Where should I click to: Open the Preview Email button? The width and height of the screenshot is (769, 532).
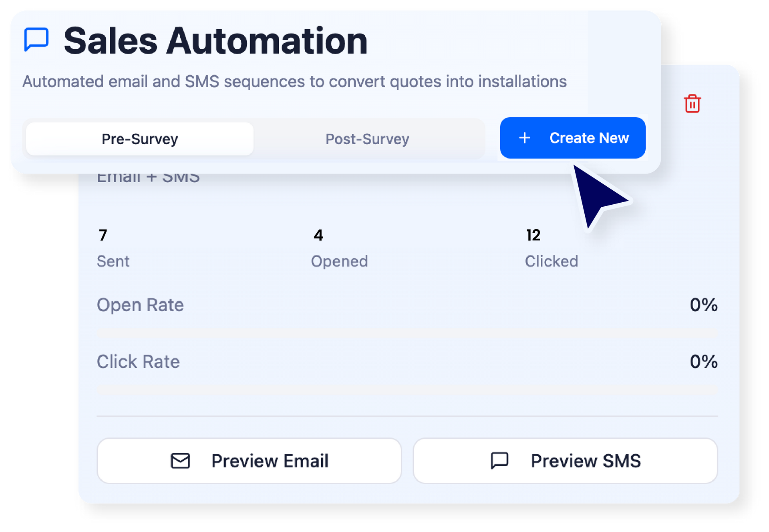coord(249,461)
